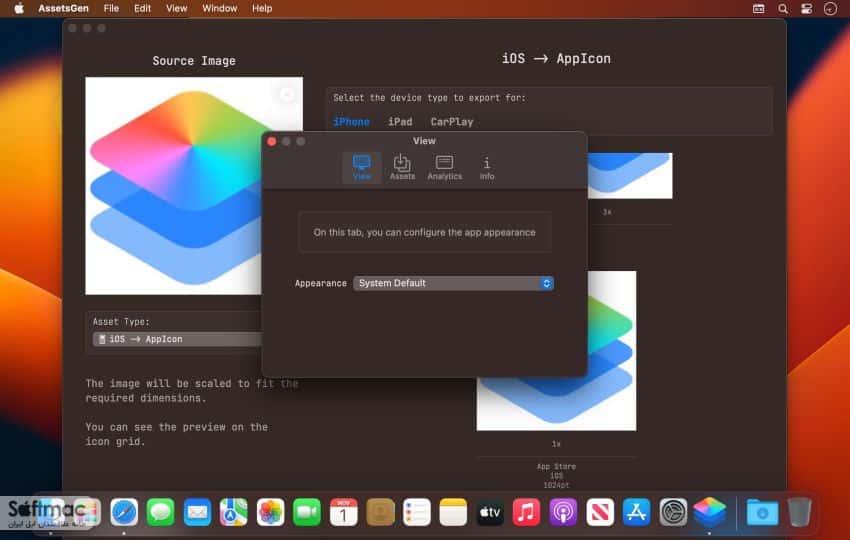Screen dimensions: 850x540
Task: Click the 3x icon preview thumbnail
Action: pos(629,176)
